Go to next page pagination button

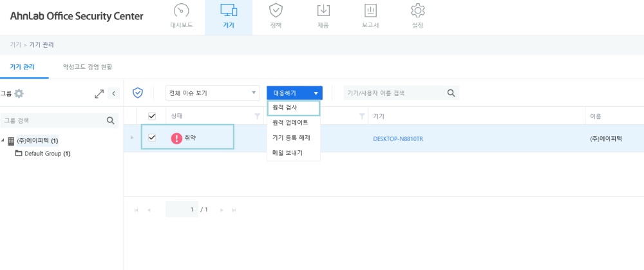pos(222,210)
